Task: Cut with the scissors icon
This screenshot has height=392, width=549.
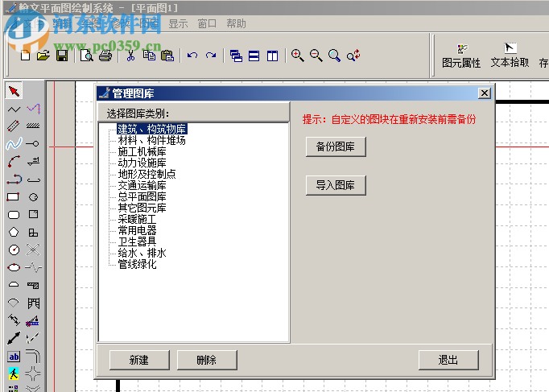Action: 130,56
